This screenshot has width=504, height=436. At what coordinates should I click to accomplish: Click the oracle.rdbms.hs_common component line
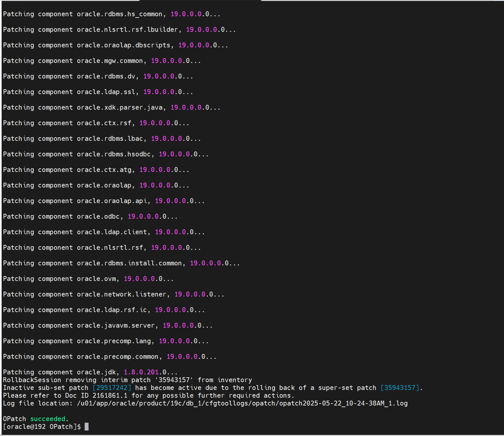tap(112, 14)
